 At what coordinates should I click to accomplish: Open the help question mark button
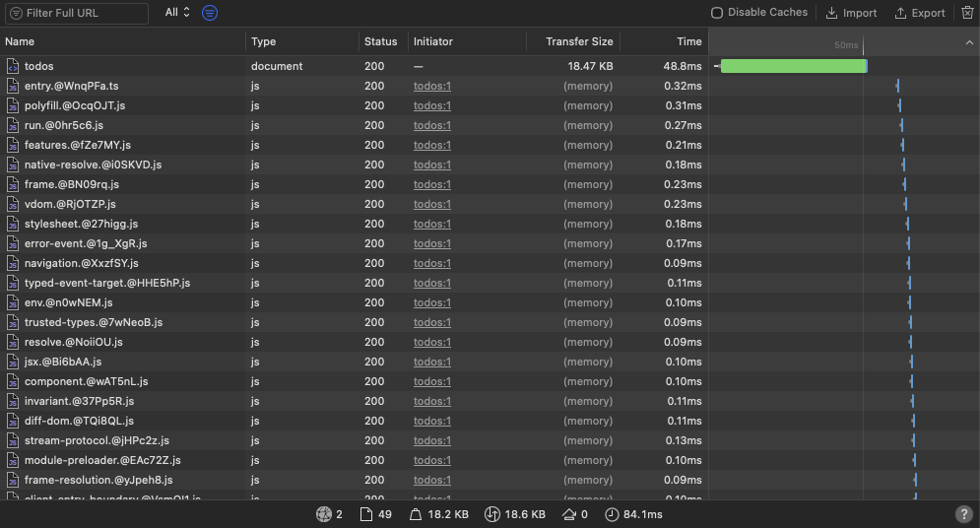tap(964, 514)
